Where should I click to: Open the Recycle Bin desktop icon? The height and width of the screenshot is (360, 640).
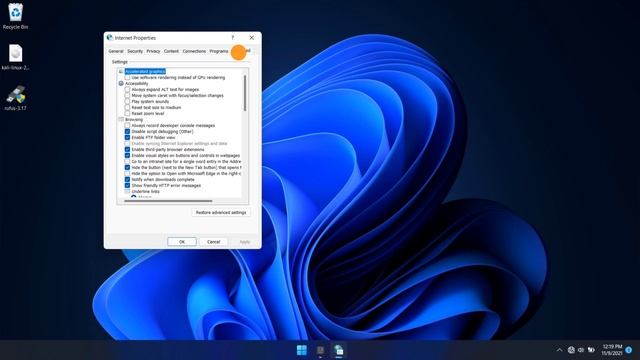point(16,16)
